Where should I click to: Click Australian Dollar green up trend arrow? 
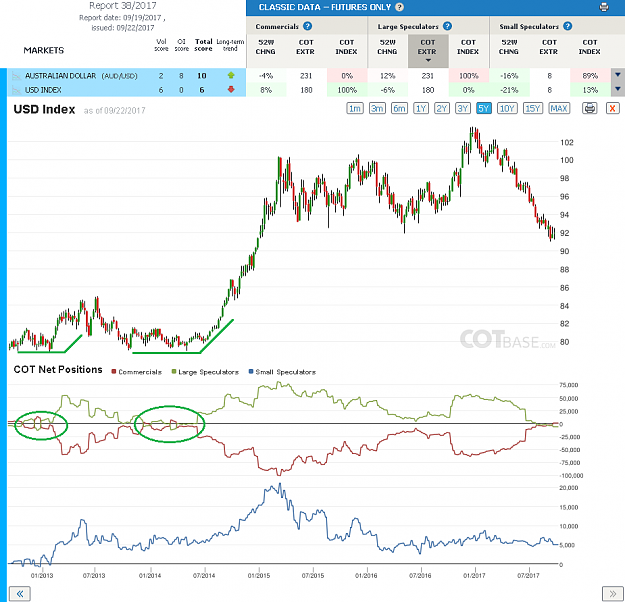[x=231, y=75]
